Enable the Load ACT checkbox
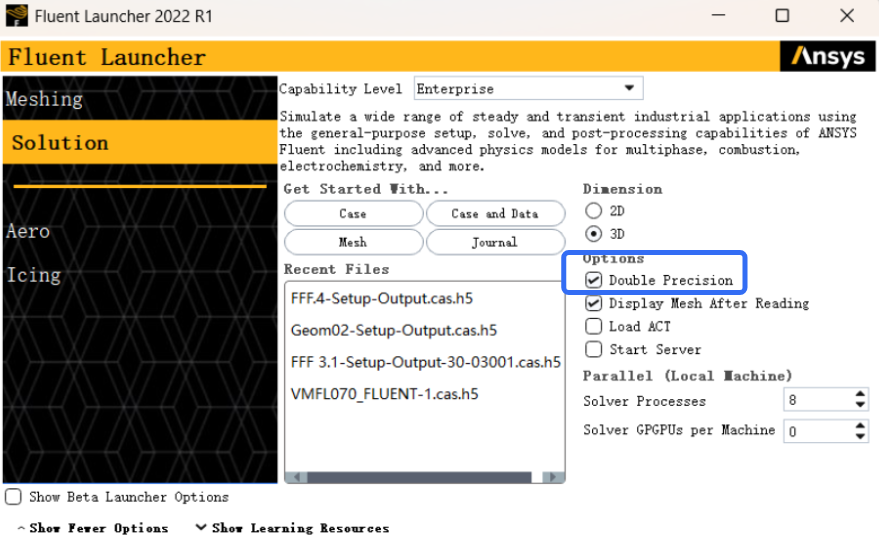The height and width of the screenshot is (546, 879). pyautogui.click(x=594, y=326)
